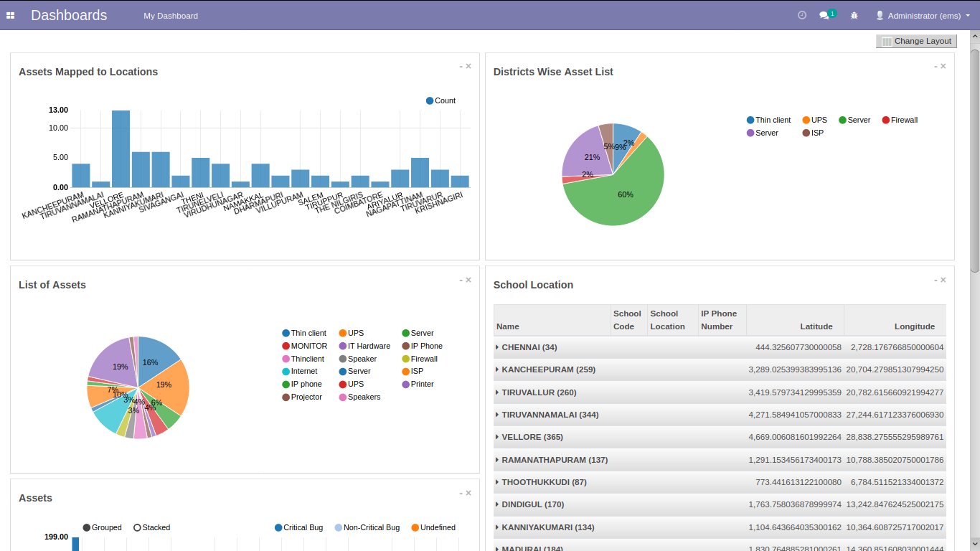Click the Dashboards title

69,15
